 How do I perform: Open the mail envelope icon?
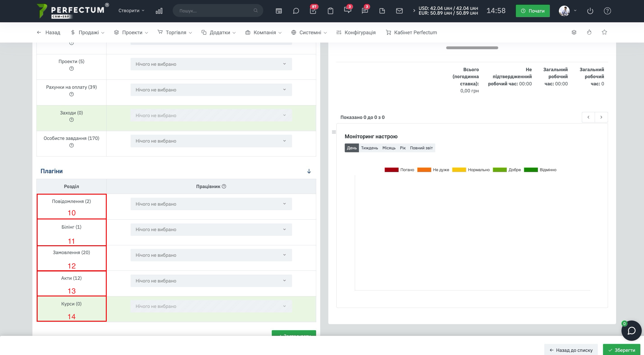(399, 11)
